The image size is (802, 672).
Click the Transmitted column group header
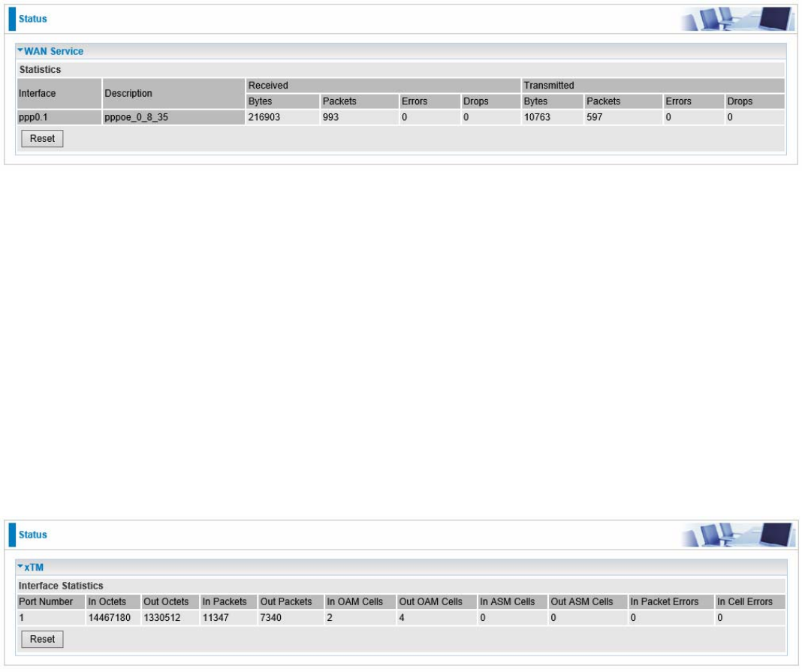653,86
